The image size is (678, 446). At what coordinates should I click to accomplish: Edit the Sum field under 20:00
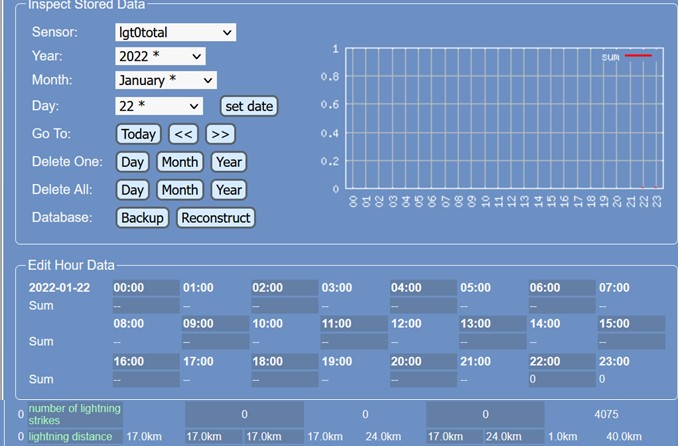pyautogui.click(x=424, y=379)
